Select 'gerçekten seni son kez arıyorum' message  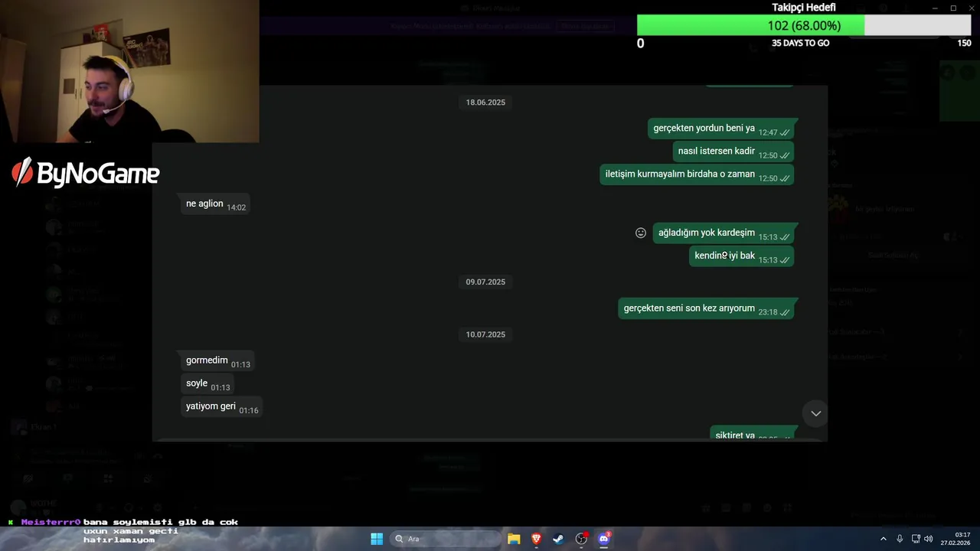coord(706,308)
